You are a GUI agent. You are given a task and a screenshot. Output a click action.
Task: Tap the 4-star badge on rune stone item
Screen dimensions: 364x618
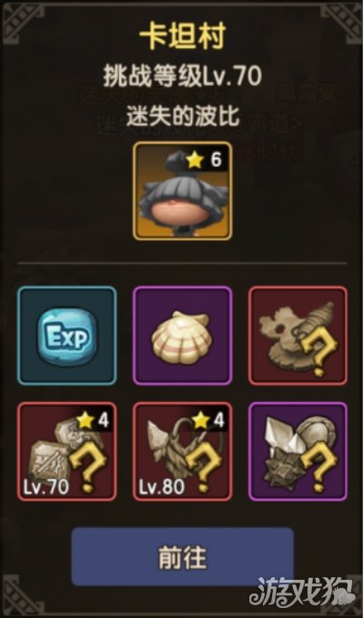click(x=91, y=420)
